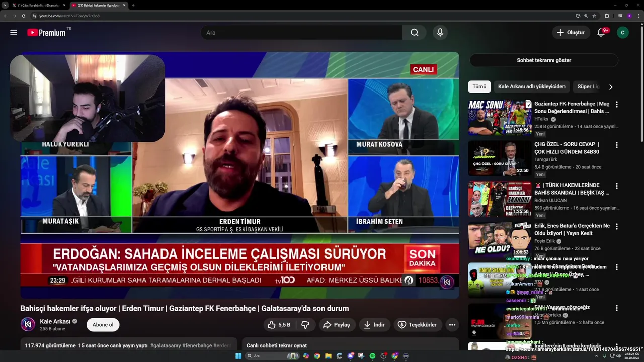The image size is (644, 362).
Task: Open the account avatar menu 'C'
Action: click(623, 33)
